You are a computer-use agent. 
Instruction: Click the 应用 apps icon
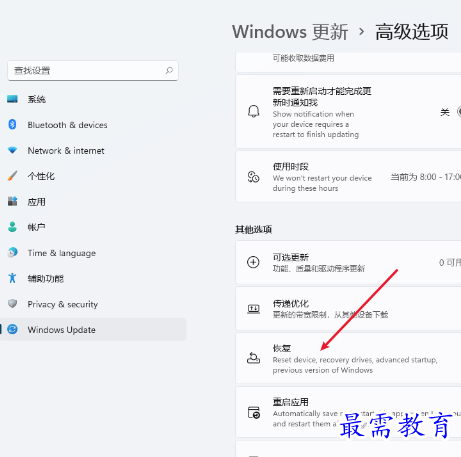(12, 201)
